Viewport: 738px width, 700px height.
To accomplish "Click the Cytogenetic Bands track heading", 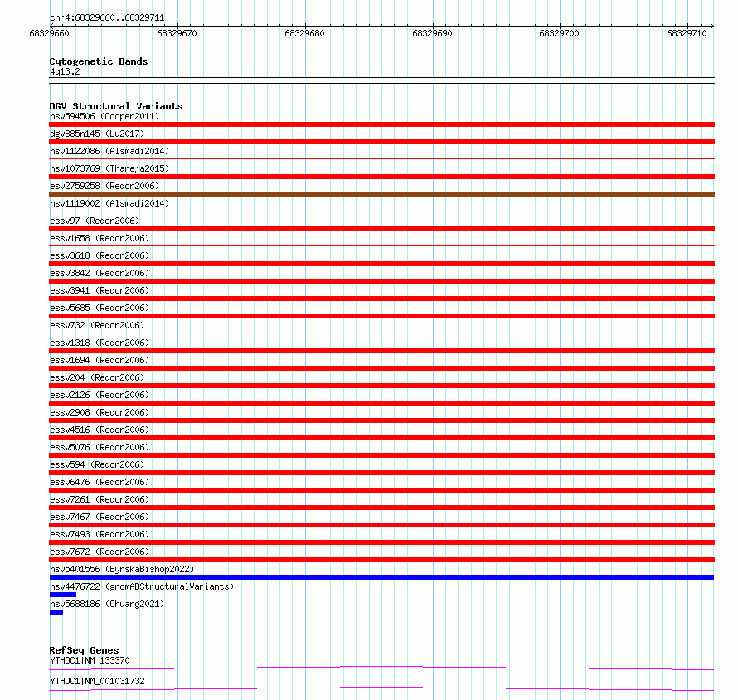I will [x=99, y=61].
